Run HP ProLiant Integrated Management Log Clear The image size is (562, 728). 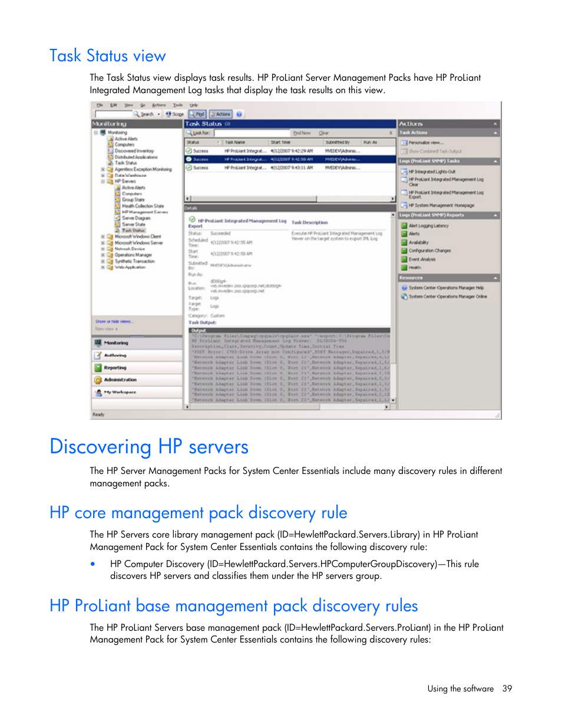tap(442, 182)
